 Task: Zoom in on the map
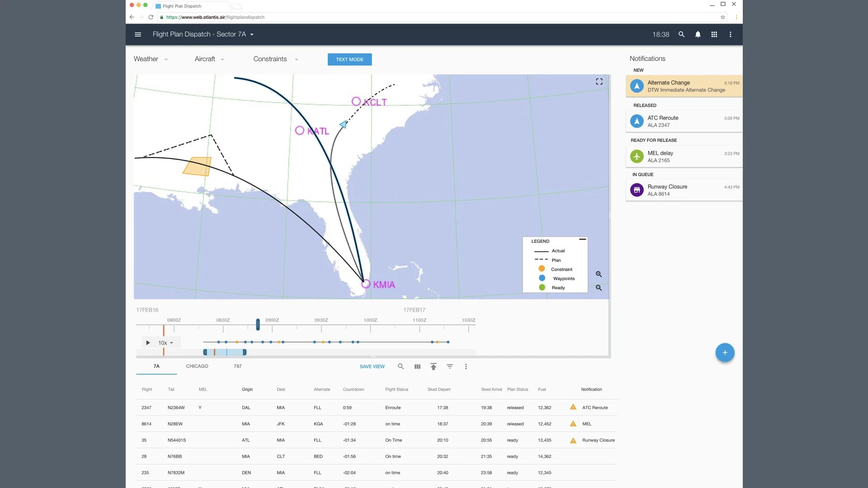(599, 274)
